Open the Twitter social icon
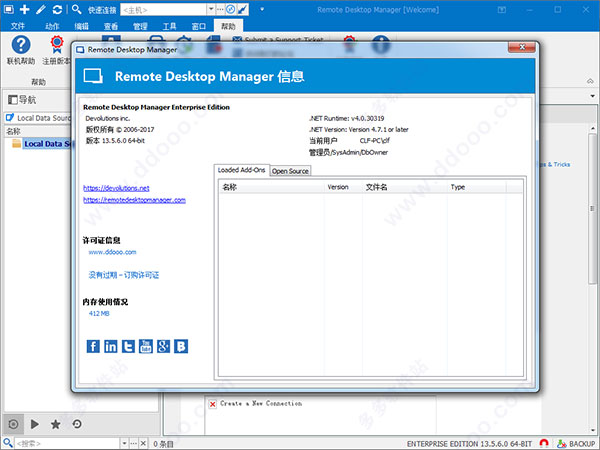Screen dimensions: 600x450 click(128, 346)
